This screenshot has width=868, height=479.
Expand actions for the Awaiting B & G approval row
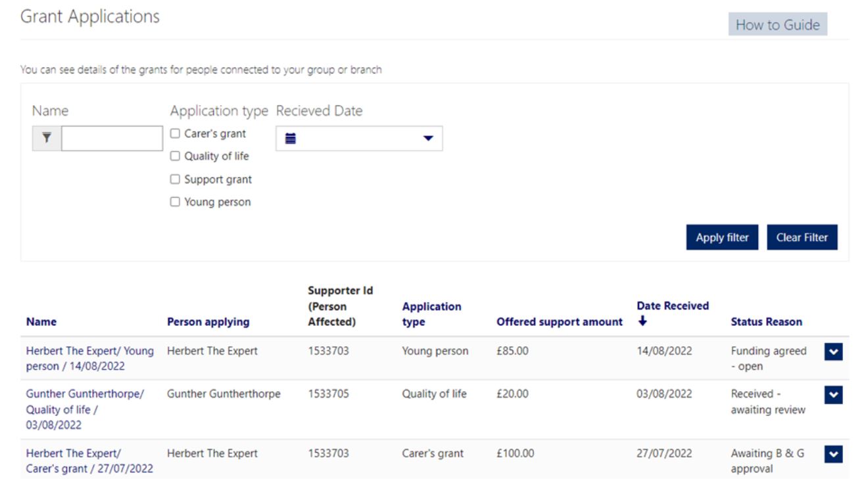click(x=833, y=454)
